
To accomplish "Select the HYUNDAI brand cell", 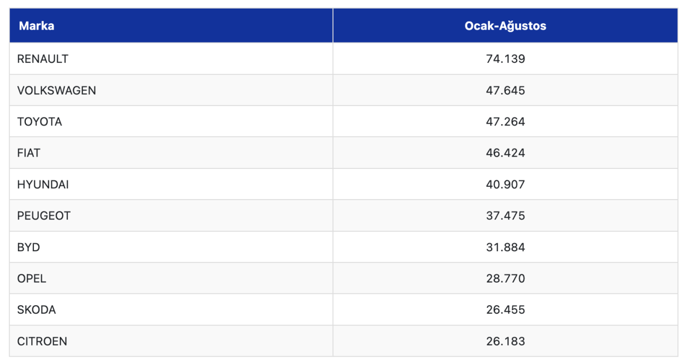I will pos(171,184).
